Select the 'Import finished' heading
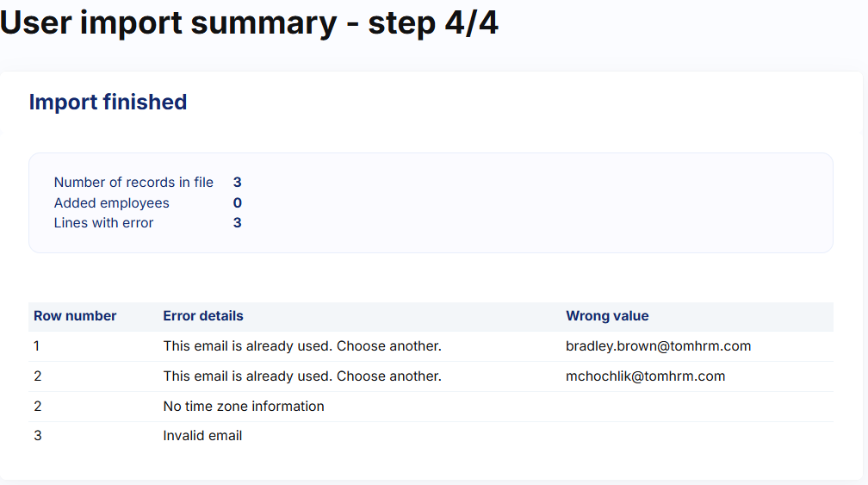The image size is (868, 485). [x=108, y=103]
